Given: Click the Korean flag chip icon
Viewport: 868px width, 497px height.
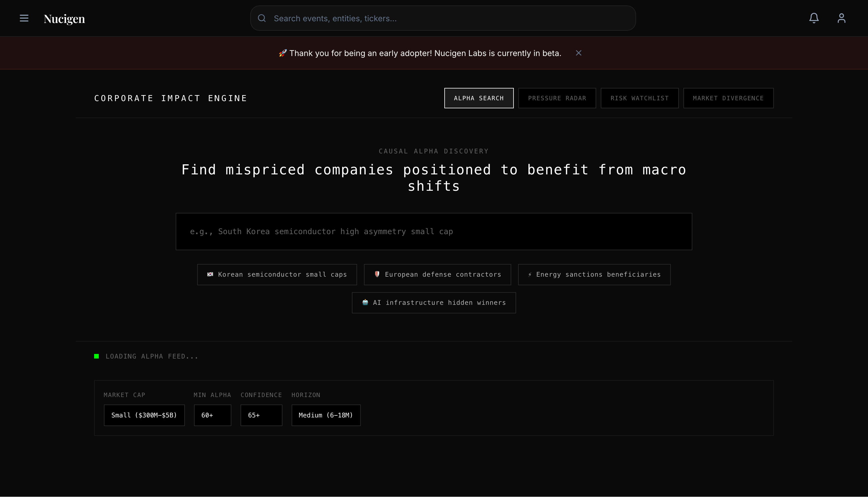Looking at the screenshot, I should click(211, 274).
